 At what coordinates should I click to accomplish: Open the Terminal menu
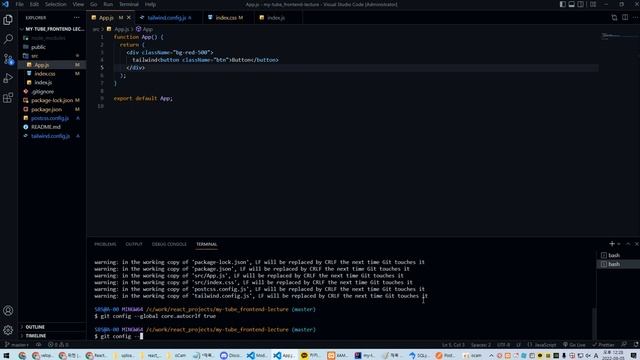click(x=129, y=4)
